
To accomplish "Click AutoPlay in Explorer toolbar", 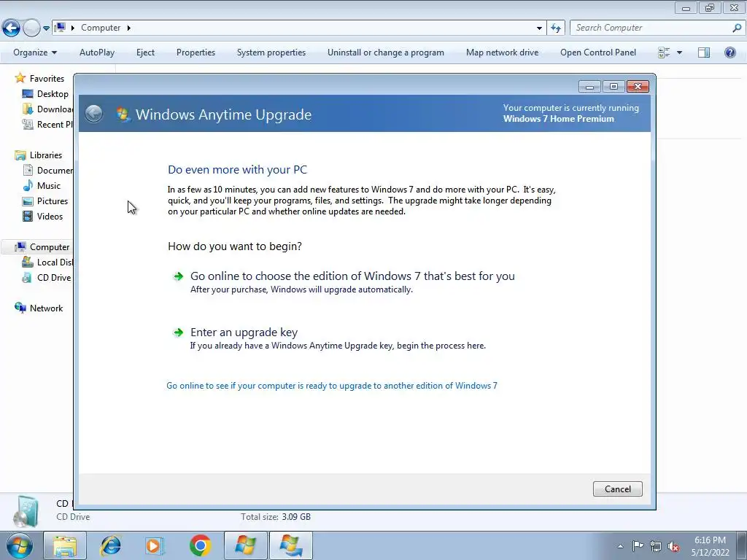I will (97, 52).
